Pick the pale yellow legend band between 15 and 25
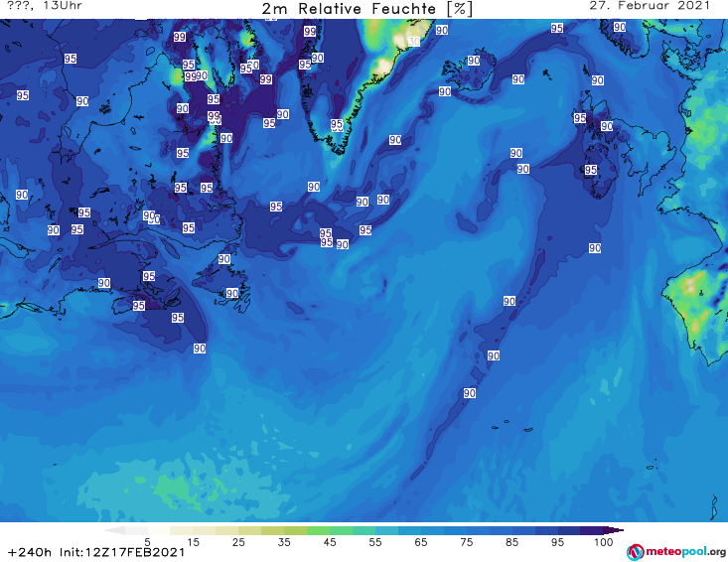The height and width of the screenshot is (562, 728). click(216, 530)
